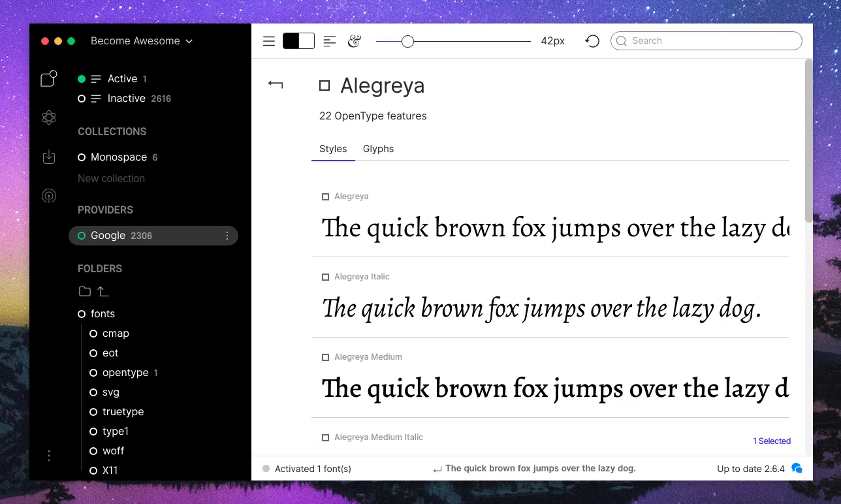Reset preview settings with the circular arrow icon
The height and width of the screenshot is (504, 841).
pos(592,41)
